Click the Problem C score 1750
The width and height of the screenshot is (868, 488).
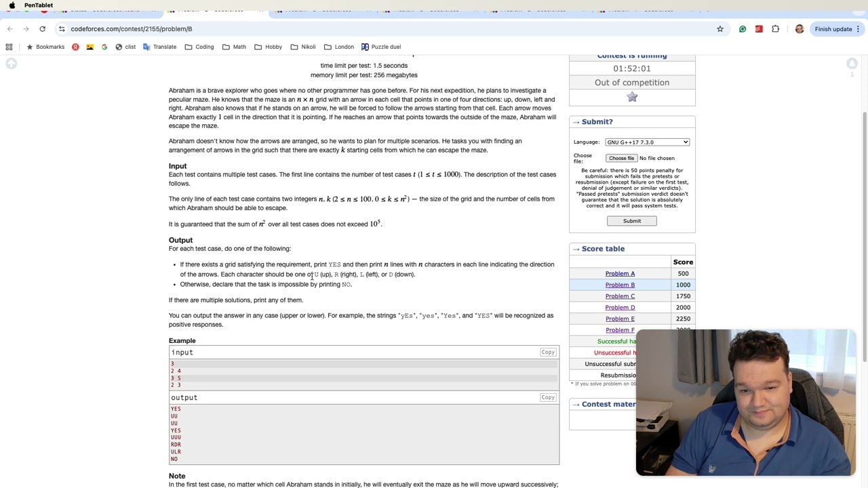coord(683,296)
